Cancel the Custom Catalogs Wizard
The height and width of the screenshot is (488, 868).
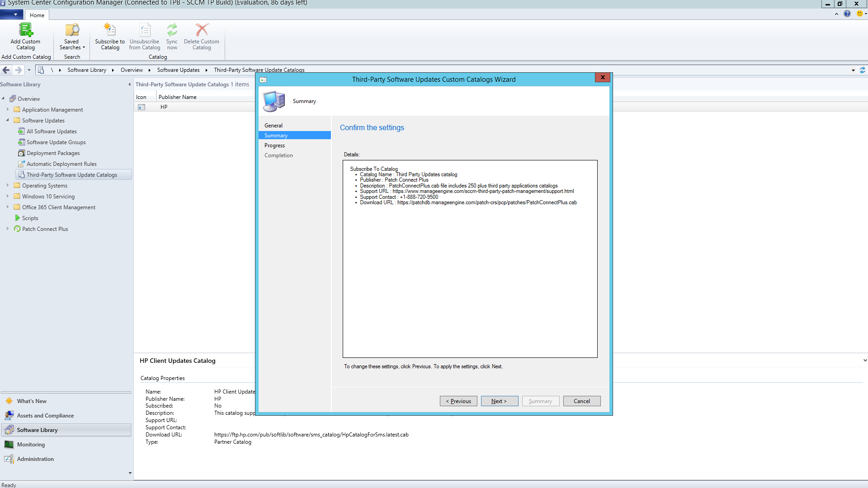[x=581, y=401]
